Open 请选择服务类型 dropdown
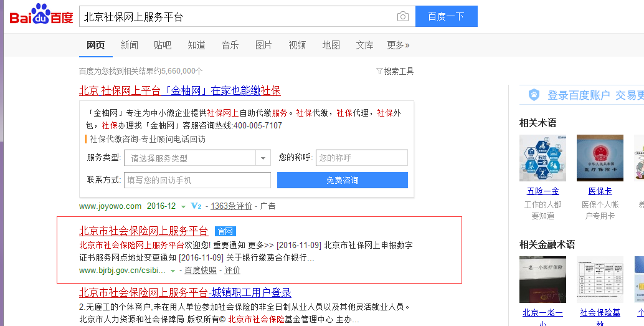The image size is (644, 326). coord(197,158)
